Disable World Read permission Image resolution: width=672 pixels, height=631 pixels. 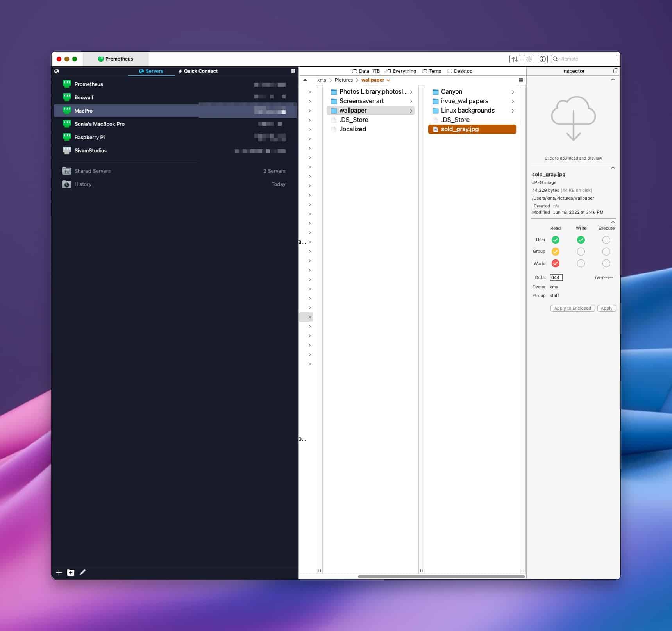pyautogui.click(x=555, y=263)
